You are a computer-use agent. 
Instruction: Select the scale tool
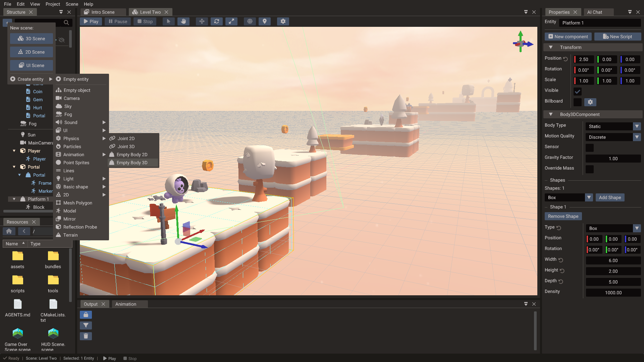(x=231, y=21)
